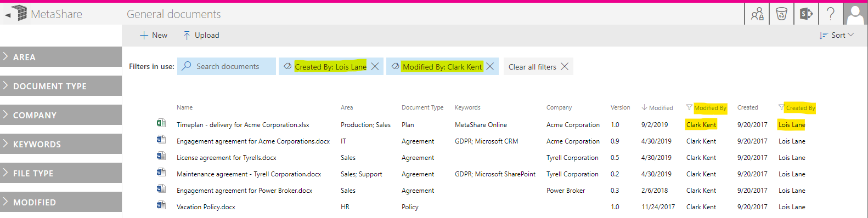This screenshot has height=218, width=868.
Task: Click the Policy document type cell
Action: coord(410,207)
